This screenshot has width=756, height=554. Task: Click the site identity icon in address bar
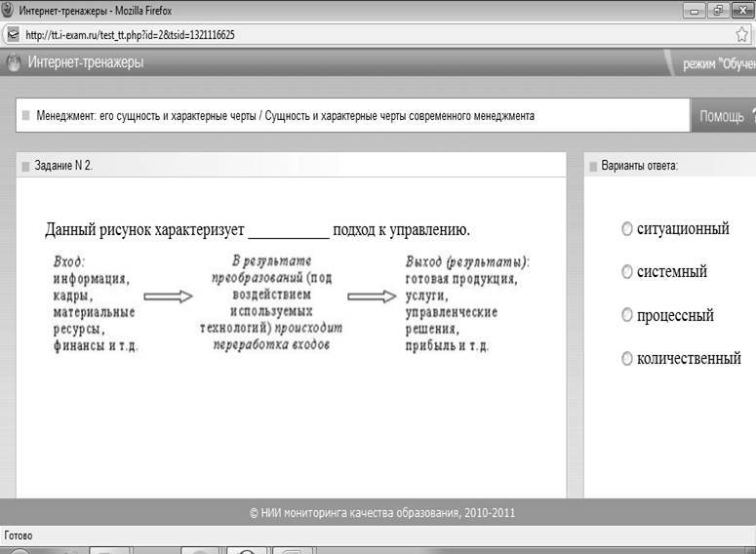12,34
